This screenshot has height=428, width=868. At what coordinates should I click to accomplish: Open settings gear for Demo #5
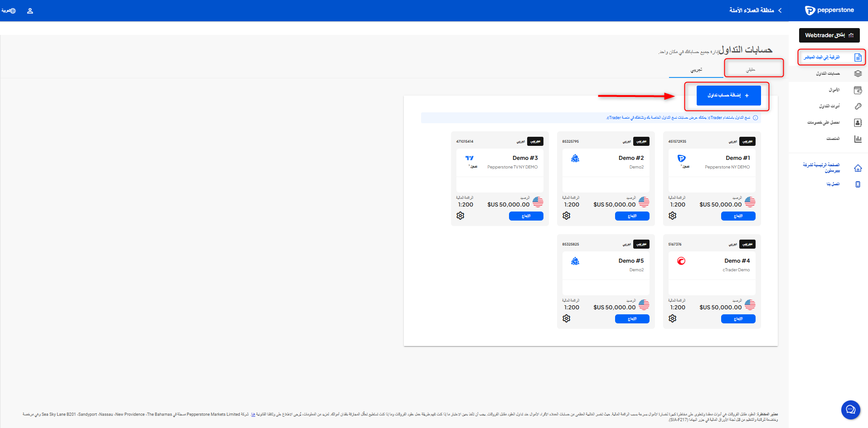566,318
